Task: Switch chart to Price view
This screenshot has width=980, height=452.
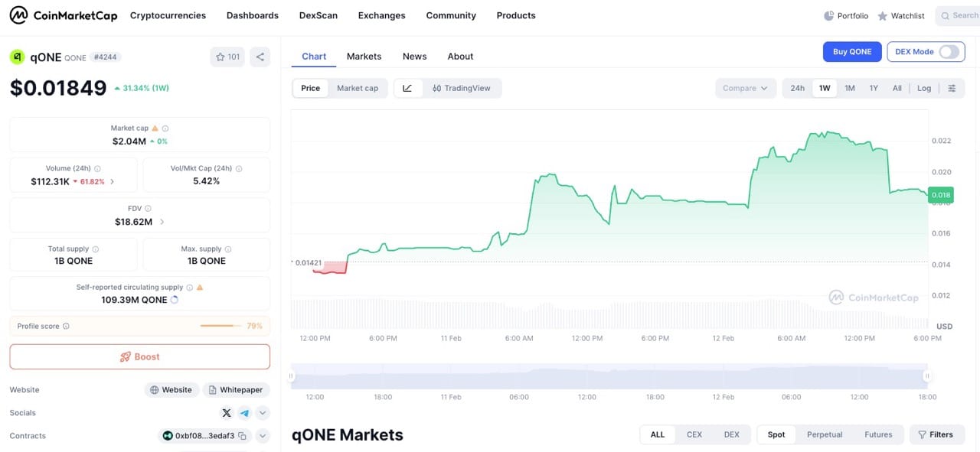Action: 311,88
